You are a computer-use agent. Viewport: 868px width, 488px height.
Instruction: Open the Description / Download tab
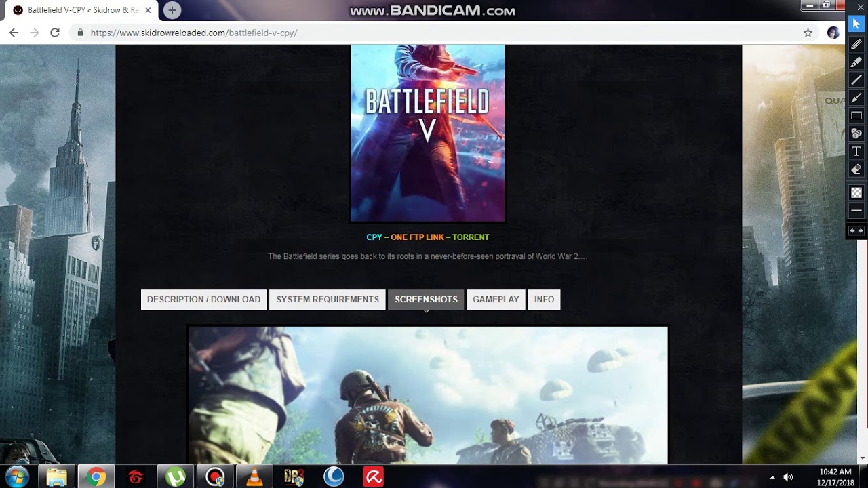click(x=203, y=300)
